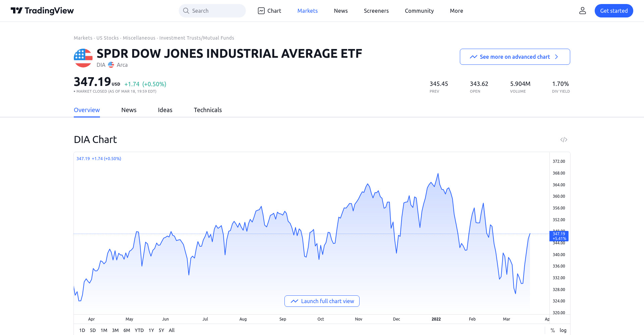Select the YTD time range
The width and height of the screenshot is (644, 335).
pyautogui.click(x=139, y=330)
